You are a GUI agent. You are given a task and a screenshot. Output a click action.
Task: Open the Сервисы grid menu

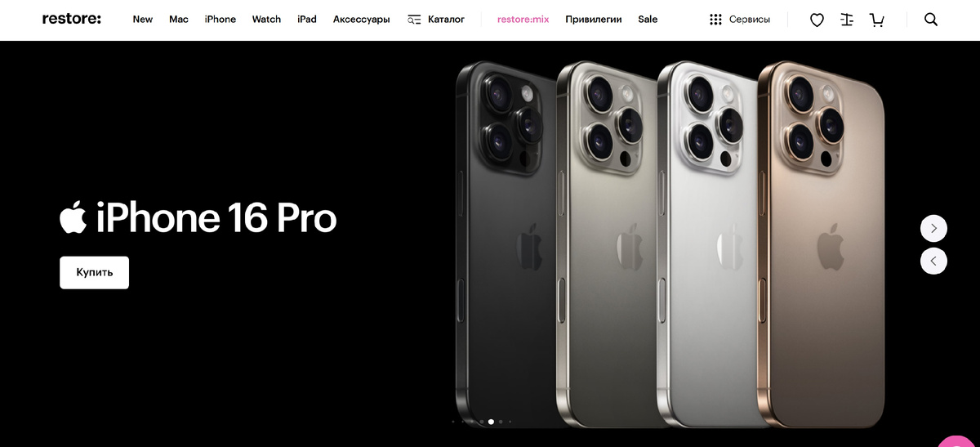click(x=740, y=20)
